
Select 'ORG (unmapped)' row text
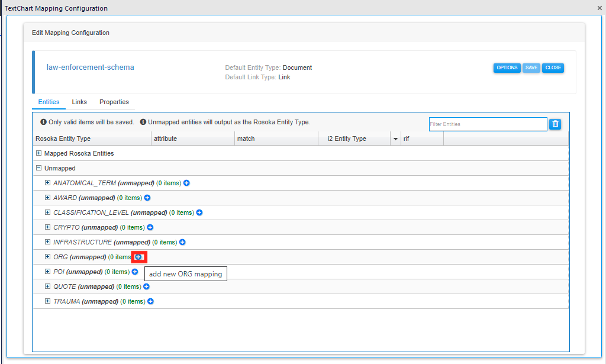coord(80,257)
